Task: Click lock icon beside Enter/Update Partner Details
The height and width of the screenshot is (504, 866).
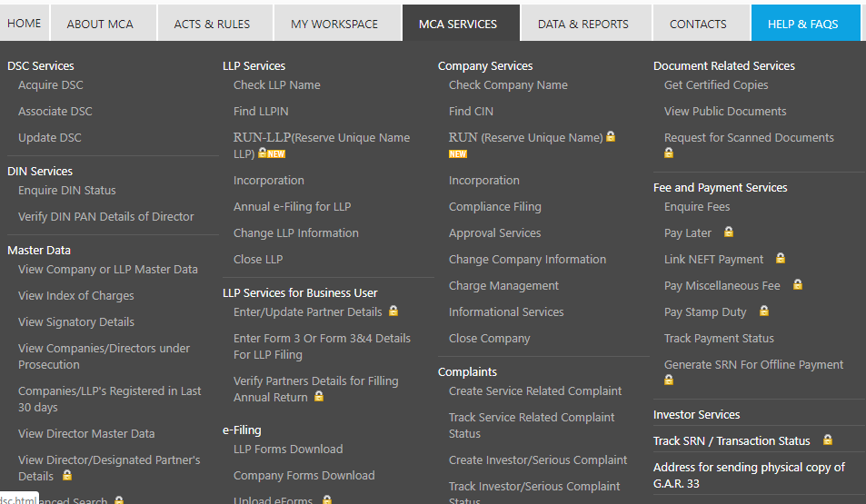Action: tap(393, 311)
